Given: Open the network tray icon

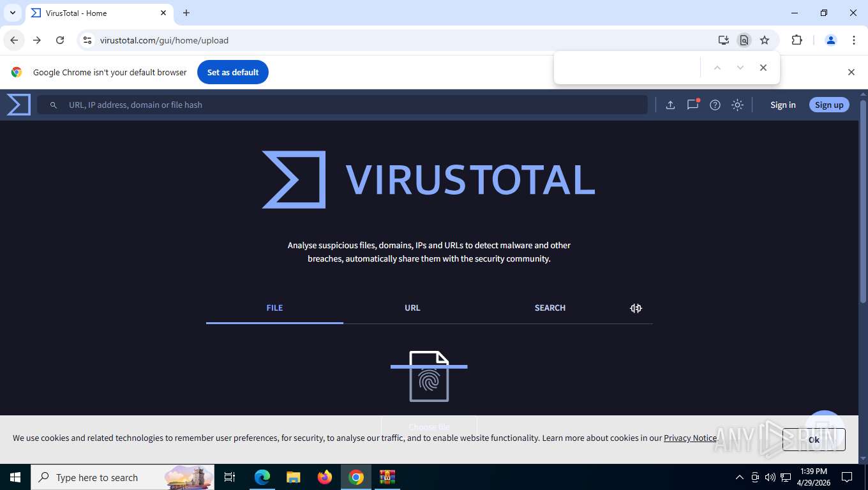Looking at the screenshot, I should [x=786, y=477].
